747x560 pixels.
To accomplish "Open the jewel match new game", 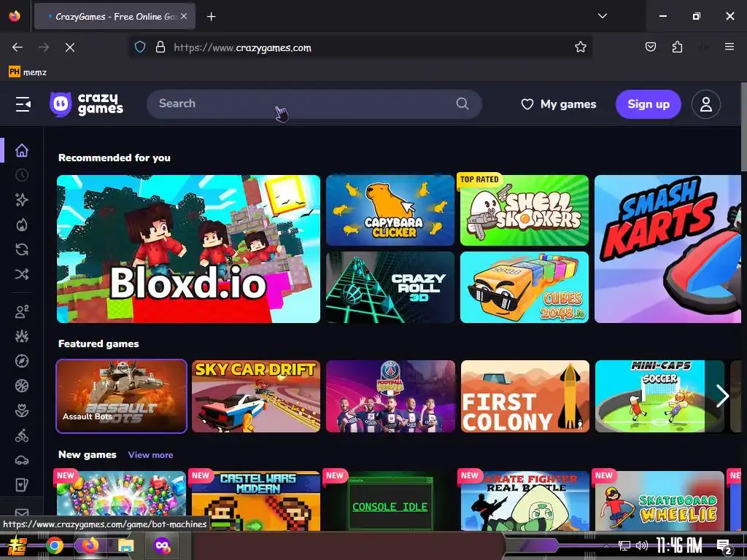I will click(x=122, y=495).
